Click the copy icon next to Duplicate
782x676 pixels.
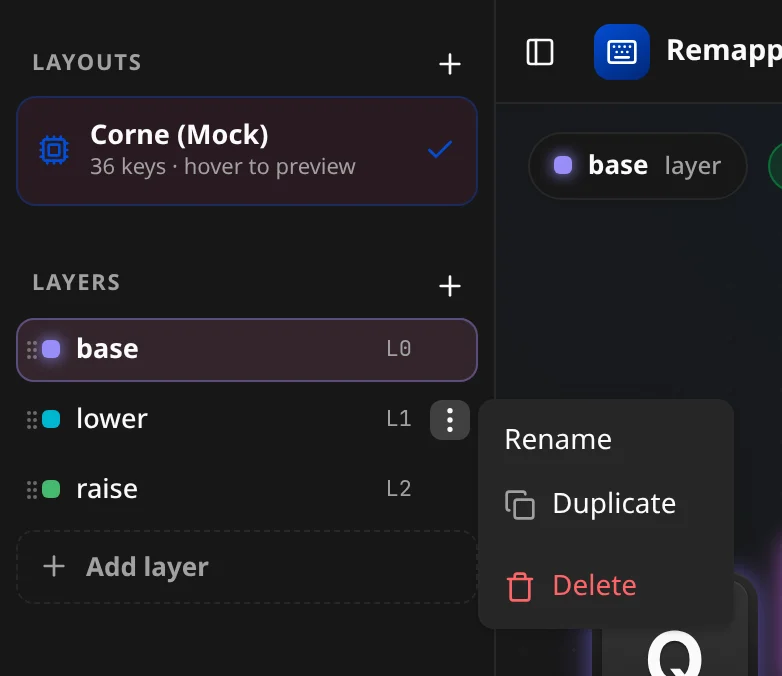click(x=520, y=505)
